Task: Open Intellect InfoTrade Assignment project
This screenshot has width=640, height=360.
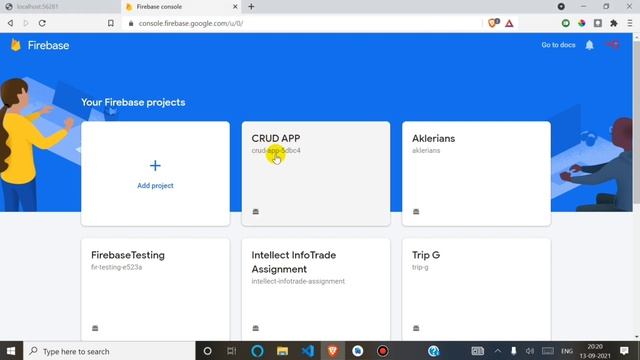Action: click(x=316, y=290)
